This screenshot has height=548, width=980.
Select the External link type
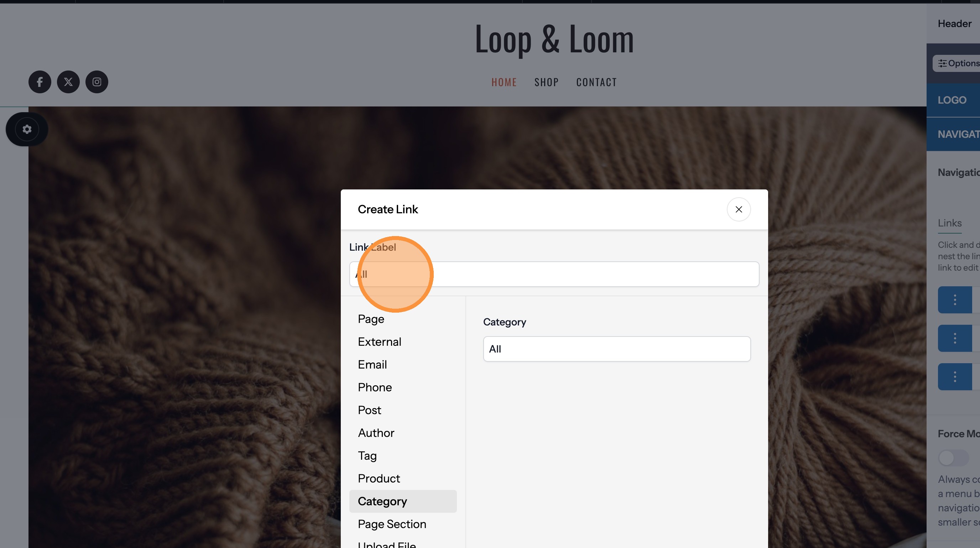tap(379, 341)
